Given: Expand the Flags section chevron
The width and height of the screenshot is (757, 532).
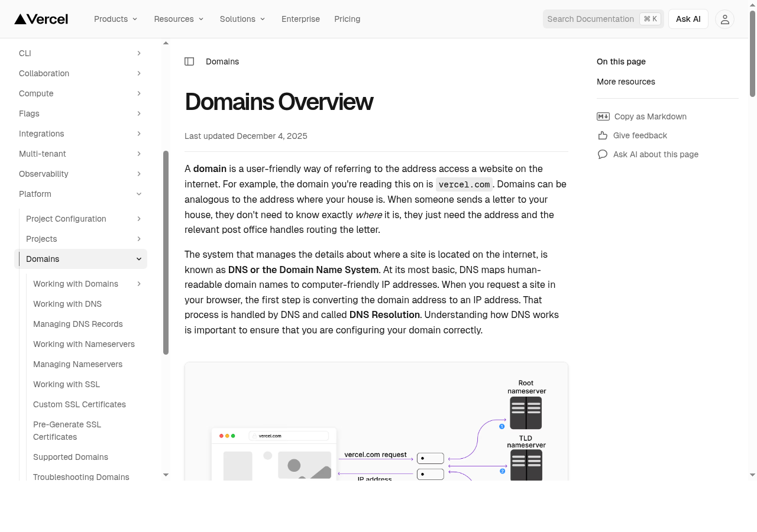Looking at the screenshot, I should pos(139,113).
